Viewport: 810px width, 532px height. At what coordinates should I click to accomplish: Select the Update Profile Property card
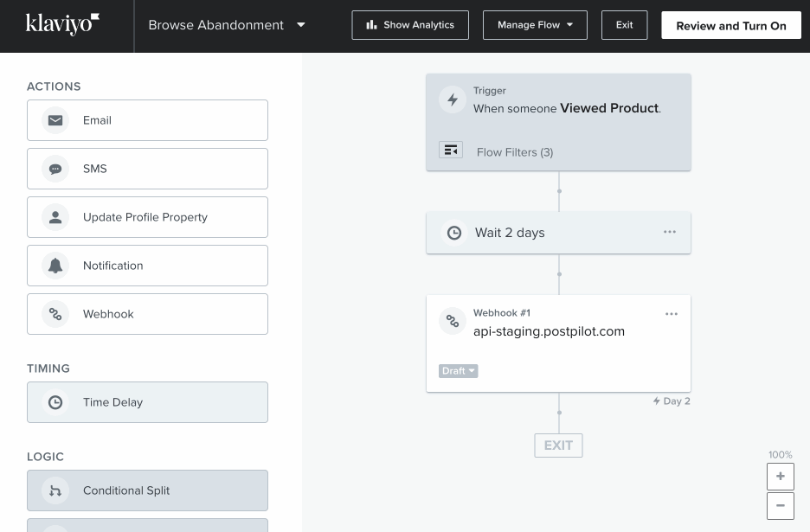pos(147,217)
